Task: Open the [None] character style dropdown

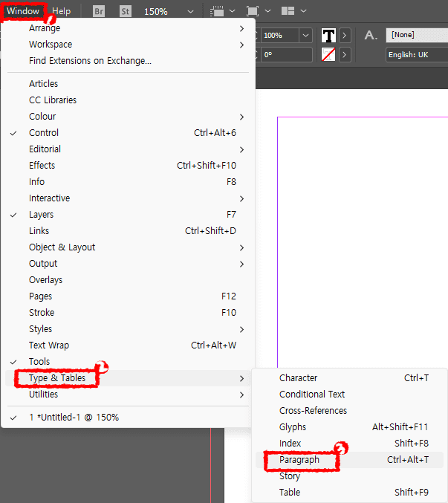Action: tap(417, 35)
